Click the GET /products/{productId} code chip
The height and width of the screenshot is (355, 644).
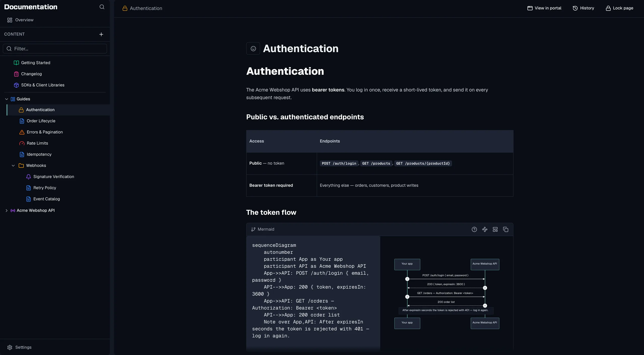(x=423, y=163)
